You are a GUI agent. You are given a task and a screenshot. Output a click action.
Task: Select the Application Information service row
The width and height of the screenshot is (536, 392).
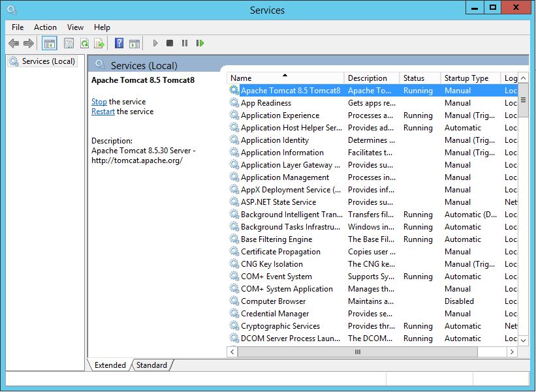pos(373,152)
